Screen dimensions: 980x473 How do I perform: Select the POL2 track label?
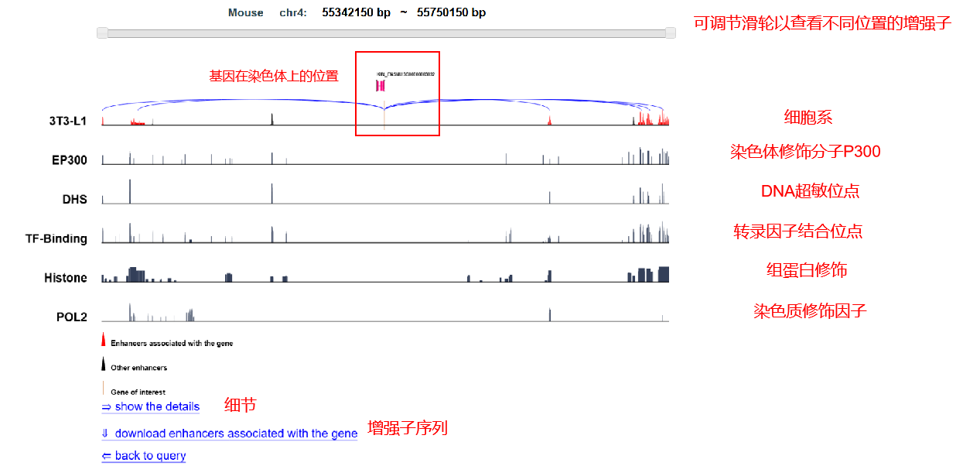pos(71,317)
